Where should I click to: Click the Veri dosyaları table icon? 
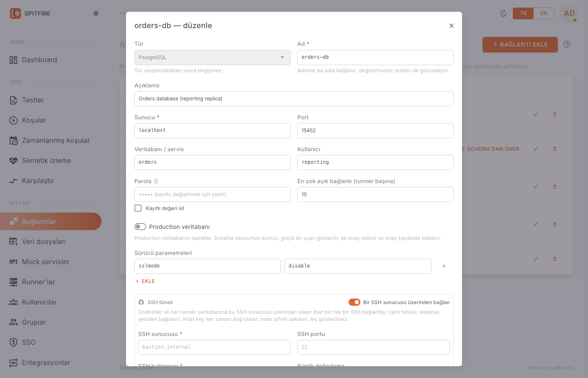point(13,241)
